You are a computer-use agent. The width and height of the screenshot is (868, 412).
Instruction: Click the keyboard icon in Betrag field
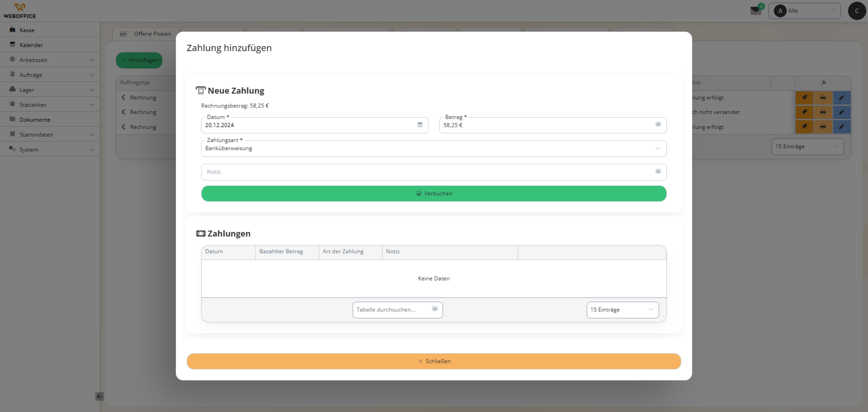tap(658, 125)
